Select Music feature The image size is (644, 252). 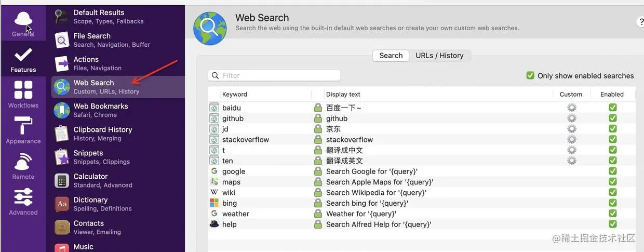click(x=118, y=246)
